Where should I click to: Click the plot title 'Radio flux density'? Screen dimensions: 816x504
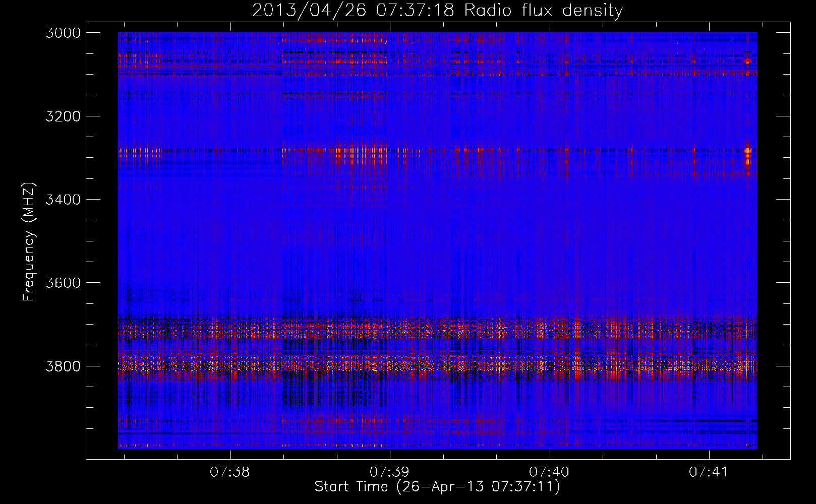(x=543, y=11)
